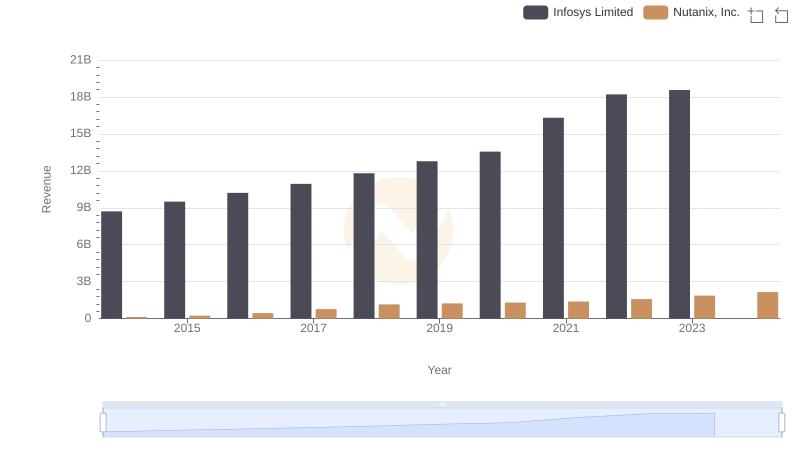The width and height of the screenshot is (800, 461).
Task: Click the Nutanix bar for 2023
Action: [705, 307]
